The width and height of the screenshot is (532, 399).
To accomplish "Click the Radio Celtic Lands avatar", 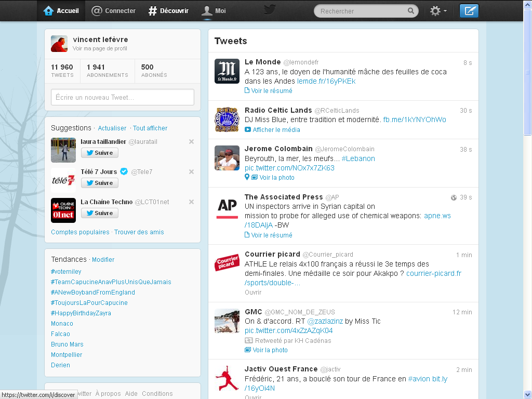I will (227, 119).
